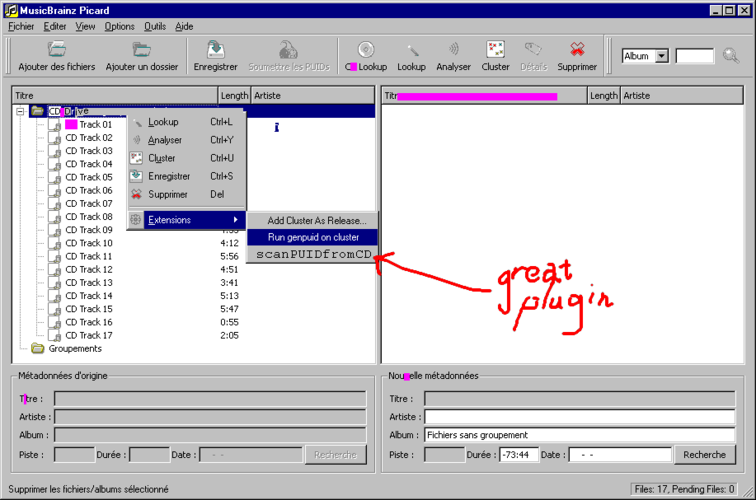This screenshot has width=756, height=500.
Task: Select the Groupements tree item
Action: tap(75, 349)
